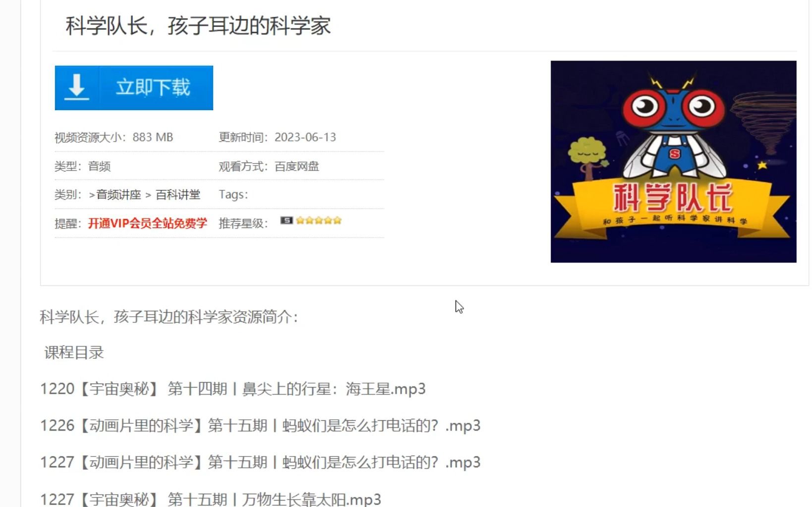This screenshot has height=507, width=812.
Task: Click the page title 科学队长，孩子耳边的科学家
Action: pyautogui.click(x=198, y=26)
